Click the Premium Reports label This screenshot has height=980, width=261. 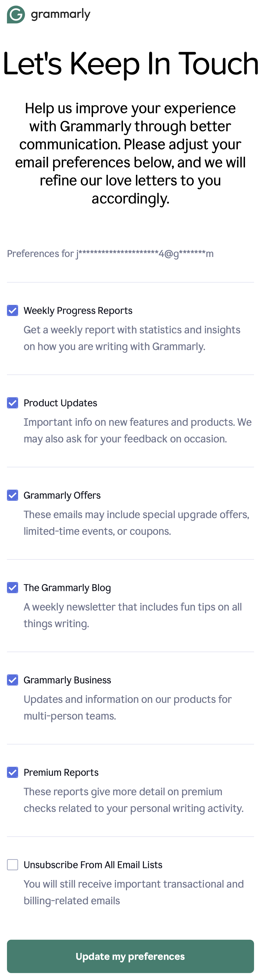coord(61,772)
